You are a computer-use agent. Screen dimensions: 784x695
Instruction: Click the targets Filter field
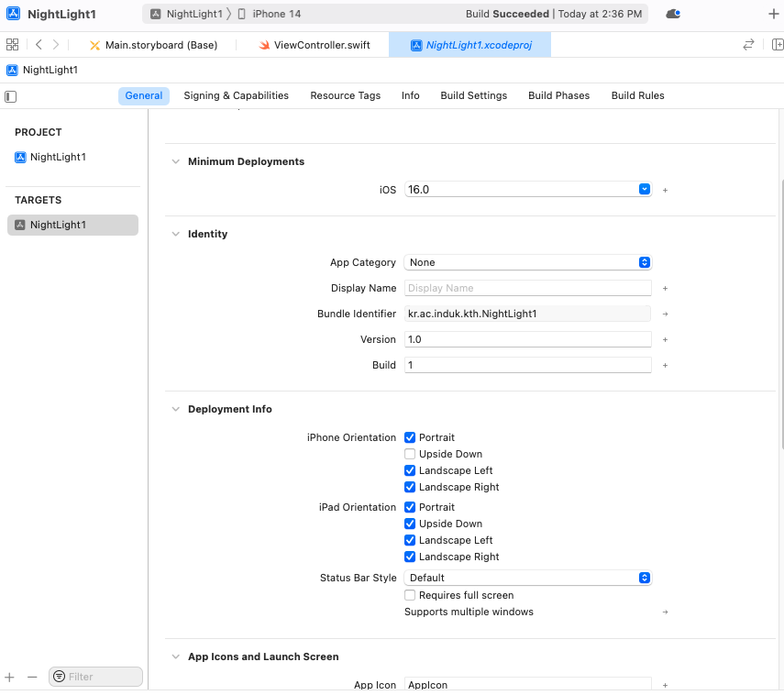point(95,677)
